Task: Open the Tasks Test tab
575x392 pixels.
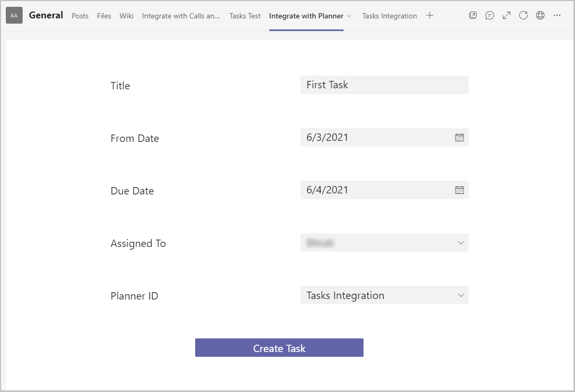Action: tap(245, 16)
